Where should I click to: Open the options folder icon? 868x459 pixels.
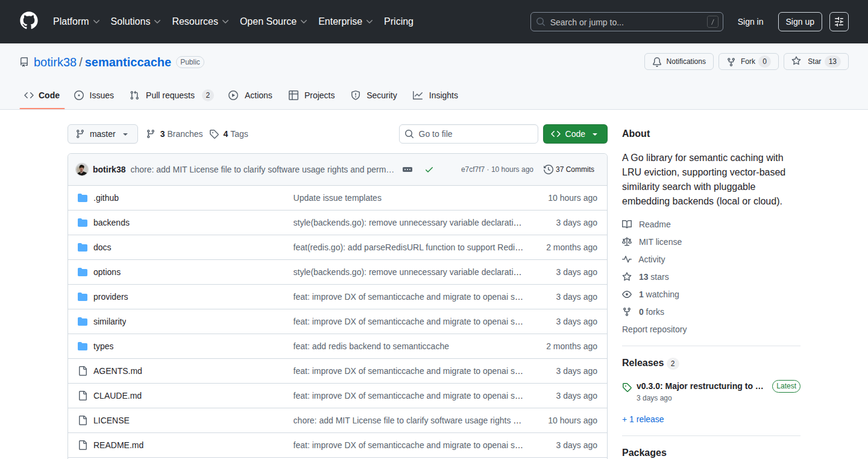click(83, 272)
